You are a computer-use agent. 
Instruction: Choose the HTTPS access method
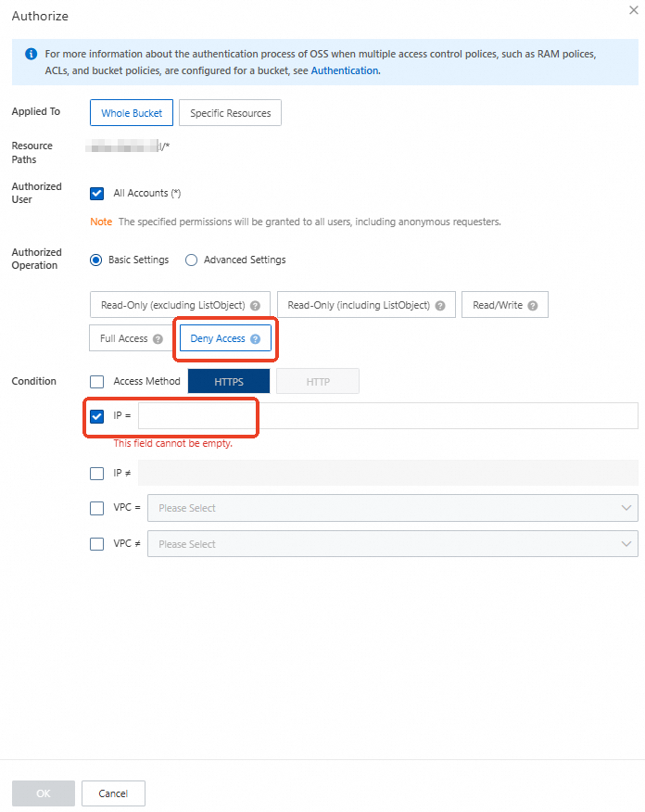pyautogui.click(x=229, y=382)
